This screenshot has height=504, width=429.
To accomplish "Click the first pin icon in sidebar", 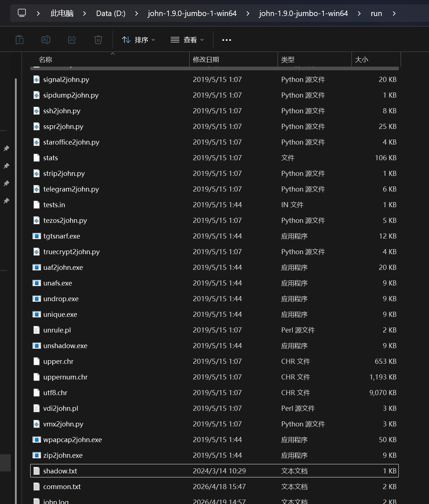I will point(6,148).
